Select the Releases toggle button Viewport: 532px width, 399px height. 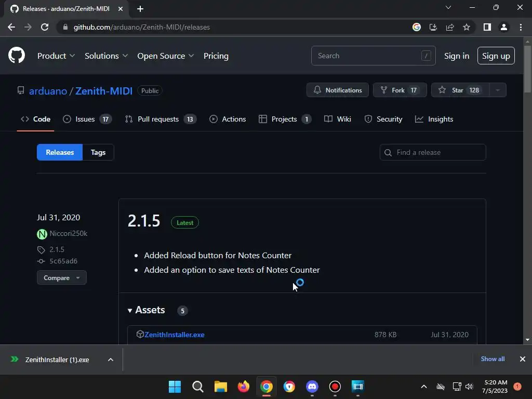[x=60, y=152]
